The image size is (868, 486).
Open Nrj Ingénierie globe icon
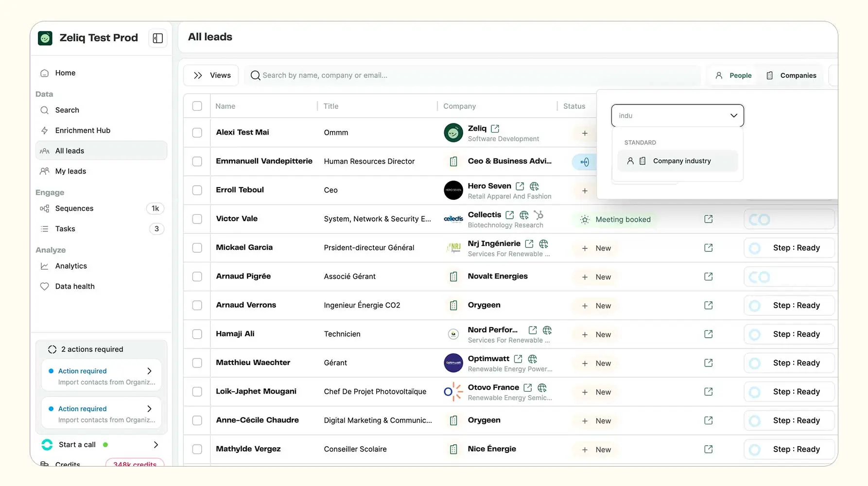(x=543, y=243)
